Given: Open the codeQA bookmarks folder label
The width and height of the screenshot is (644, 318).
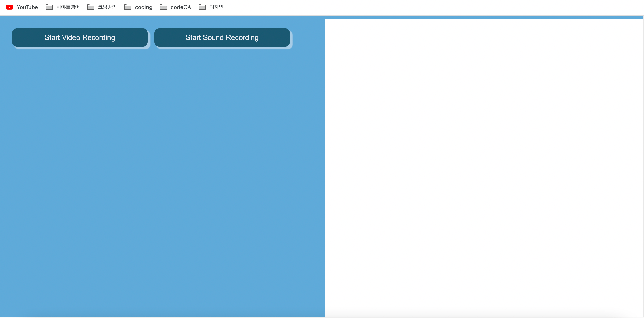Looking at the screenshot, I should click(x=181, y=7).
